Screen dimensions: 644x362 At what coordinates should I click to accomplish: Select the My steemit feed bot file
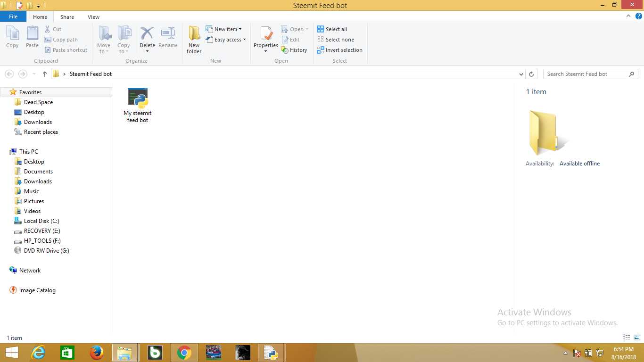138,106
